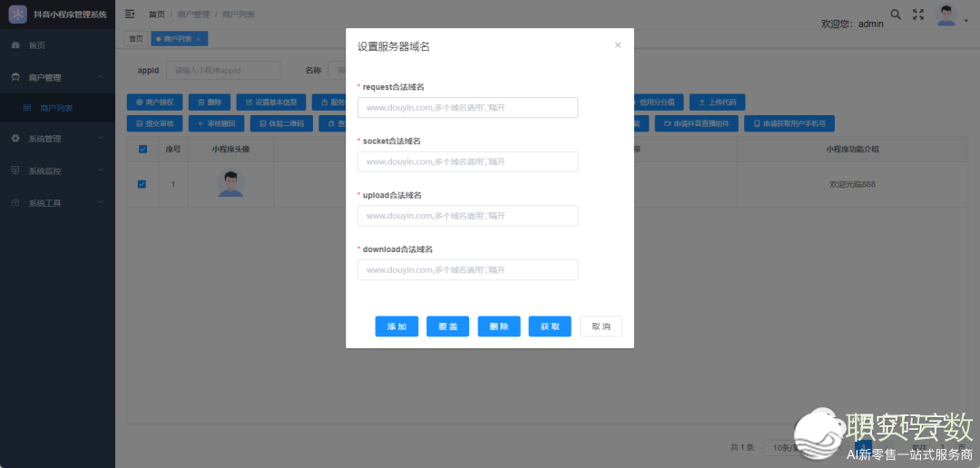Image resolution: width=980 pixels, height=468 pixels.
Task: Click the 共 1 条 pagination total text
Action: [x=742, y=447]
